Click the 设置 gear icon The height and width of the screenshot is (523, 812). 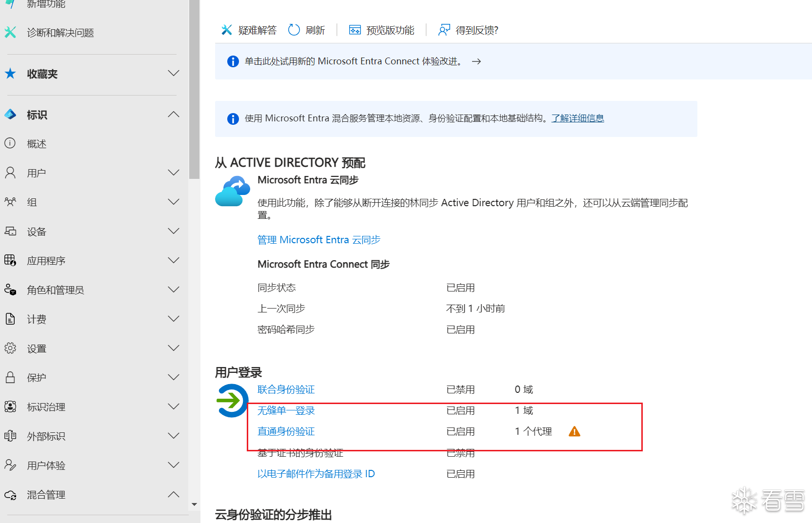point(10,348)
